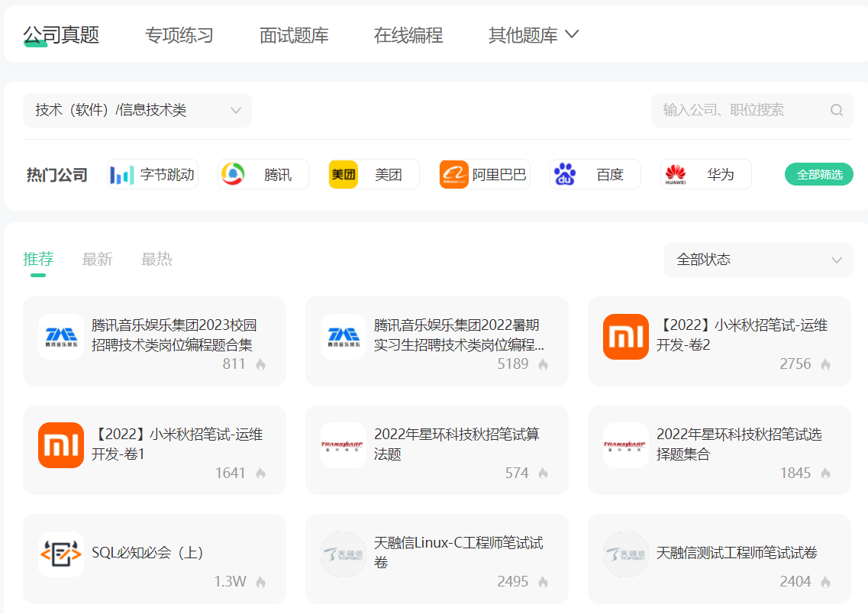Expand the 其他题库 menu
This screenshot has width=868, height=614.
[534, 35]
